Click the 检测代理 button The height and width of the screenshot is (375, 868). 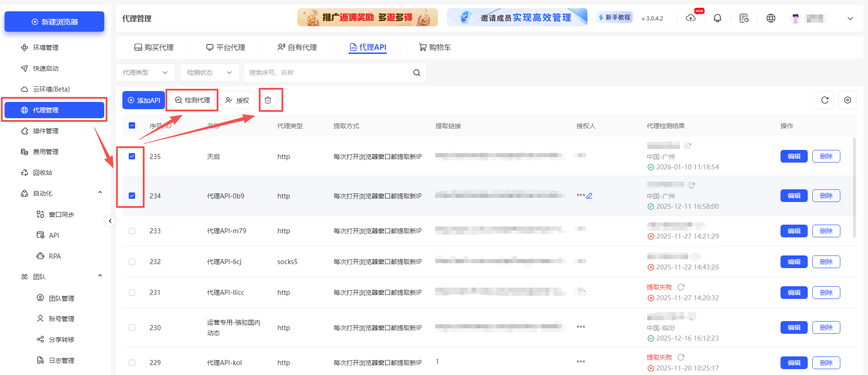192,100
